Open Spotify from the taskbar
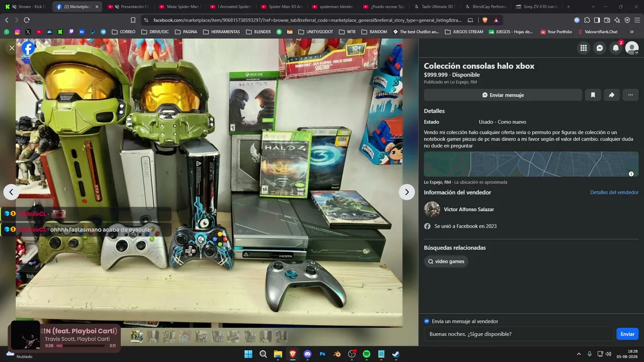This screenshot has width=644, height=362. tap(367, 354)
